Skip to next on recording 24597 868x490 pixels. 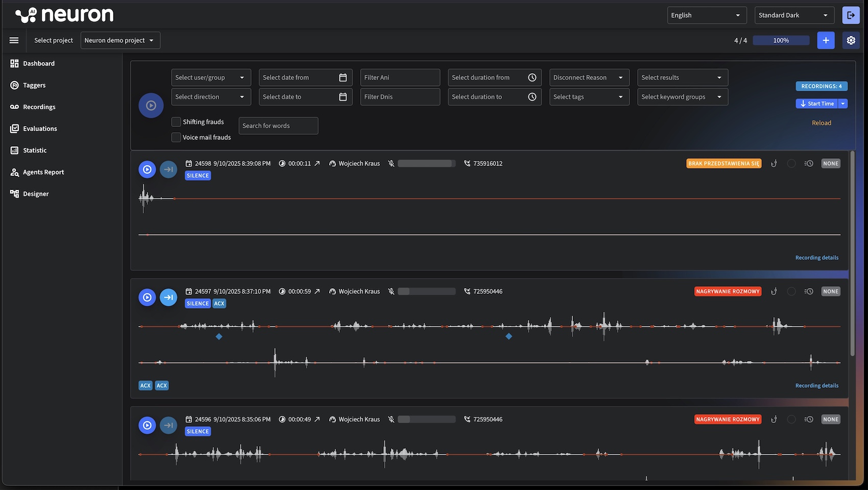pos(168,297)
